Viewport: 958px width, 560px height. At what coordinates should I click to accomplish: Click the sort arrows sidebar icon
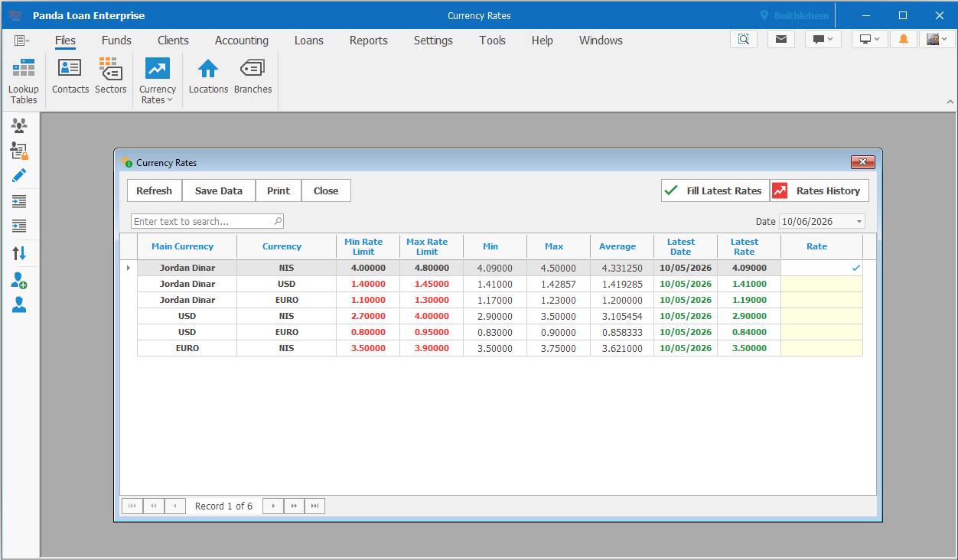pos(19,252)
